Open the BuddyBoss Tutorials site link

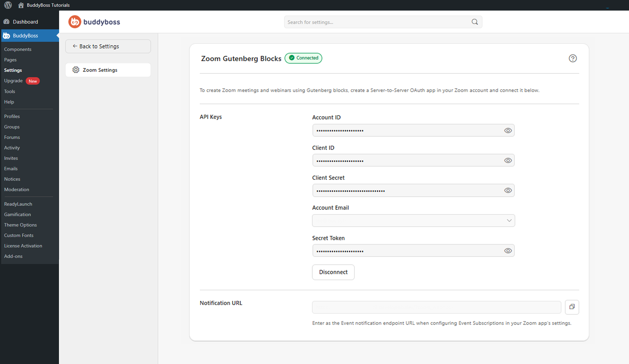click(48, 5)
